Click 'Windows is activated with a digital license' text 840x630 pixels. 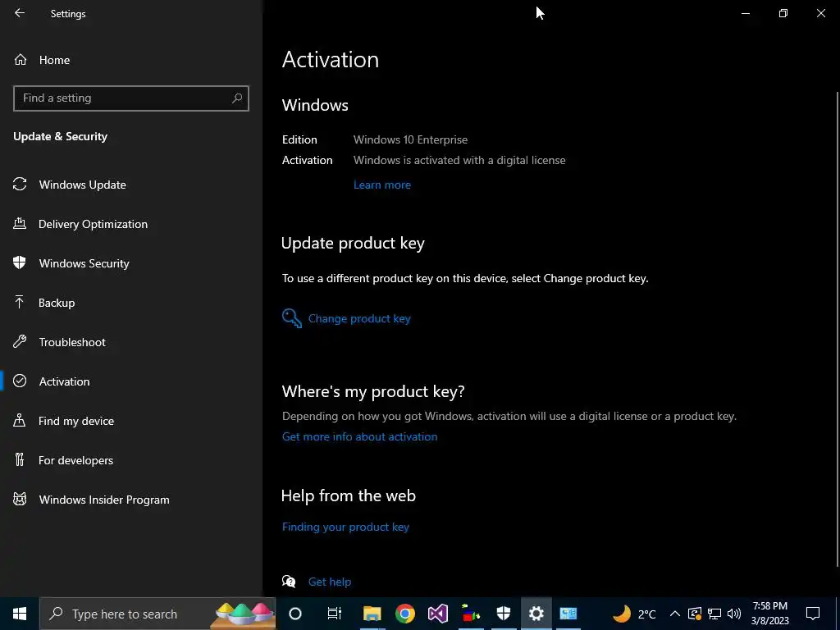click(459, 160)
